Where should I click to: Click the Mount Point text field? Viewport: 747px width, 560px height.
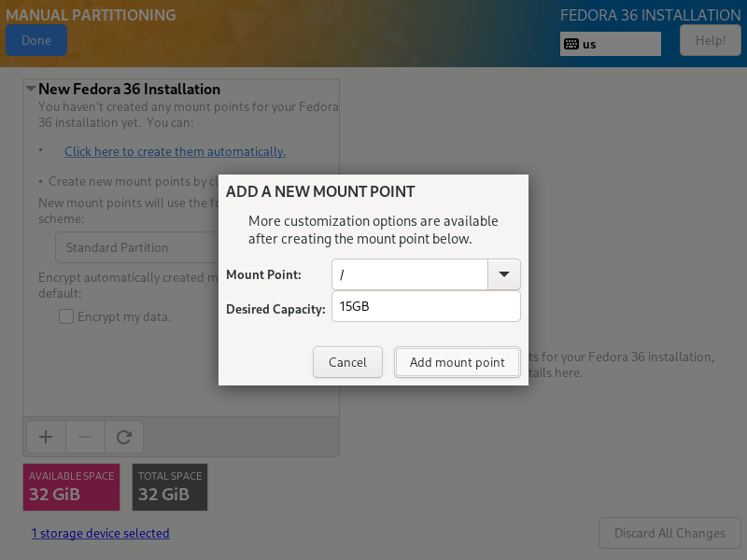pyautogui.click(x=409, y=274)
